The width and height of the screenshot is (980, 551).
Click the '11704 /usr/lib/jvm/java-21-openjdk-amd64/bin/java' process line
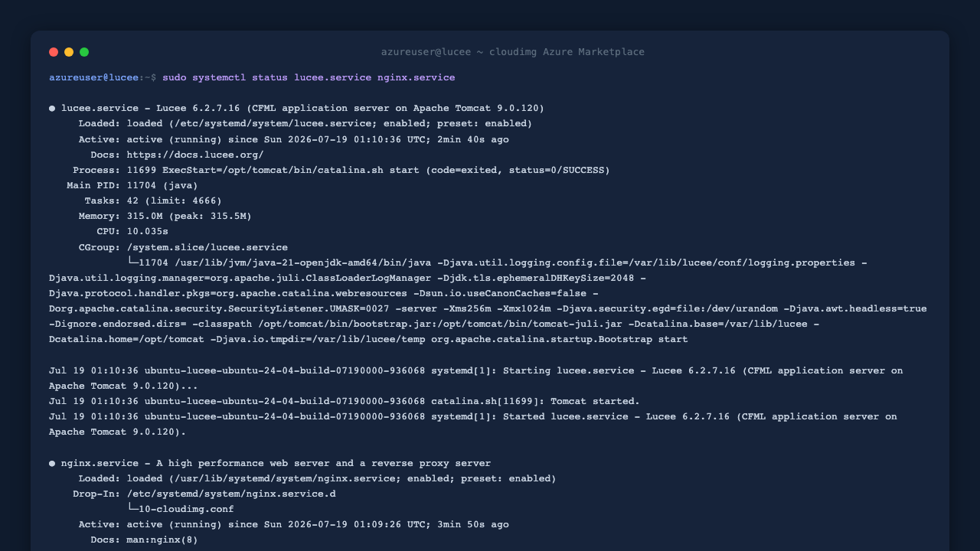[x=497, y=262]
